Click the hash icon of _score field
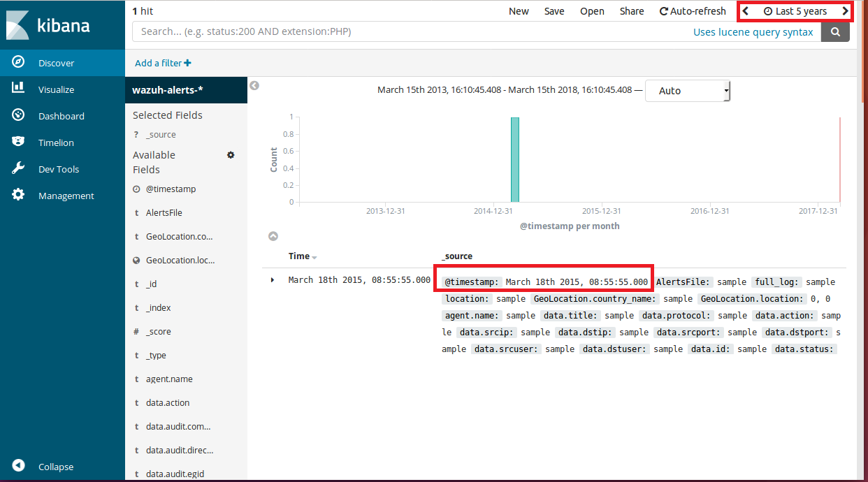The height and width of the screenshot is (482, 868). 136,332
